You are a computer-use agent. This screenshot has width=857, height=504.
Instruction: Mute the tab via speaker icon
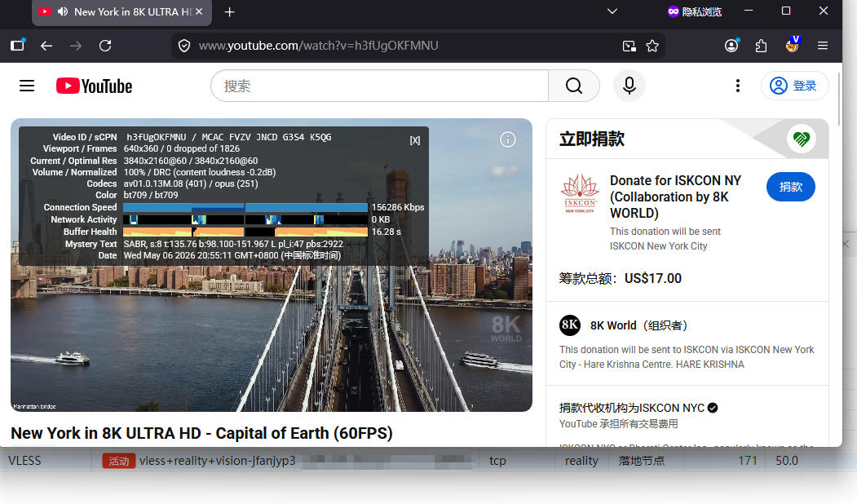click(x=63, y=11)
